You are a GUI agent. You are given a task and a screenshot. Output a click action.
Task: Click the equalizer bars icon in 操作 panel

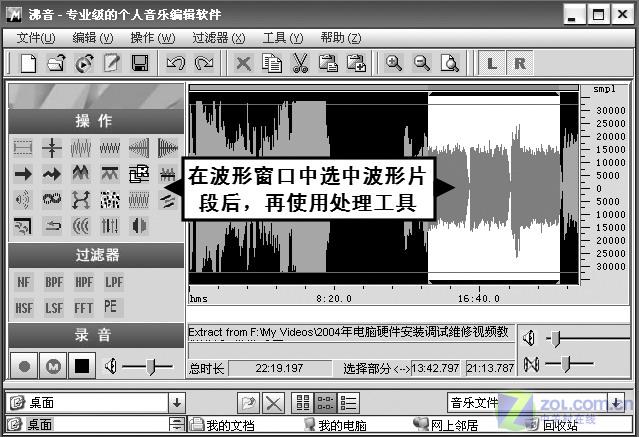click(110, 225)
